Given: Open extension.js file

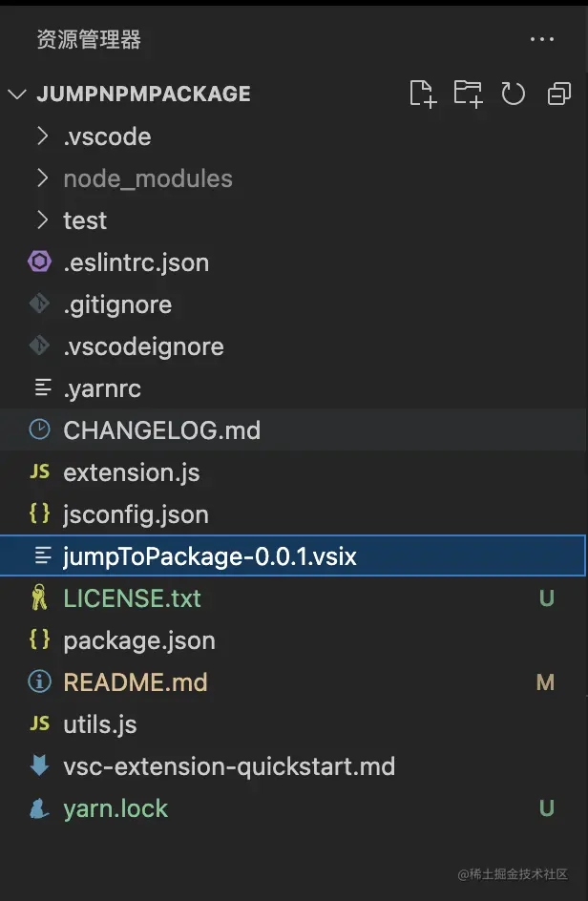Looking at the screenshot, I should pos(294,472).
